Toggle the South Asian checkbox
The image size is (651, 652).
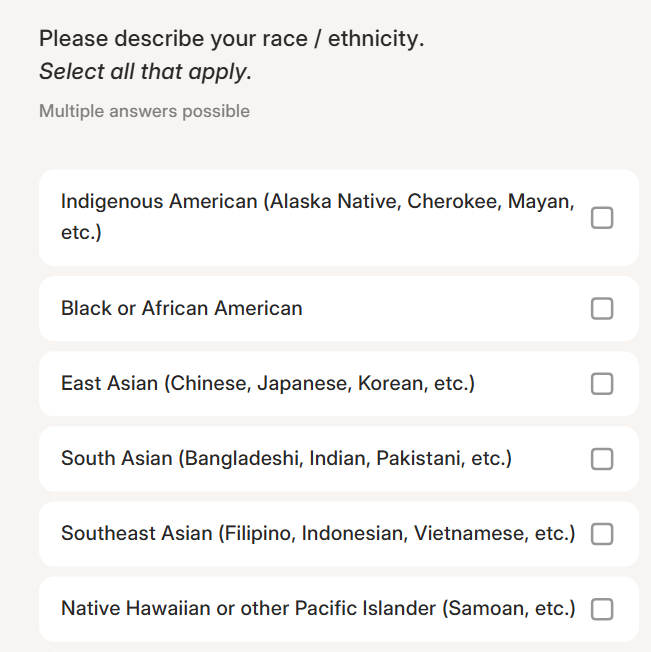tap(602, 459)
